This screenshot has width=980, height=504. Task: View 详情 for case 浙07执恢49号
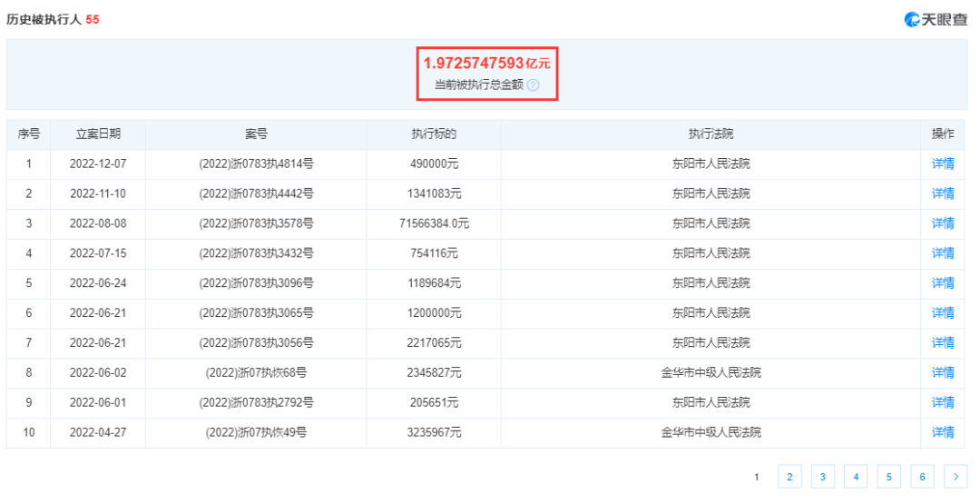[943, 432]
